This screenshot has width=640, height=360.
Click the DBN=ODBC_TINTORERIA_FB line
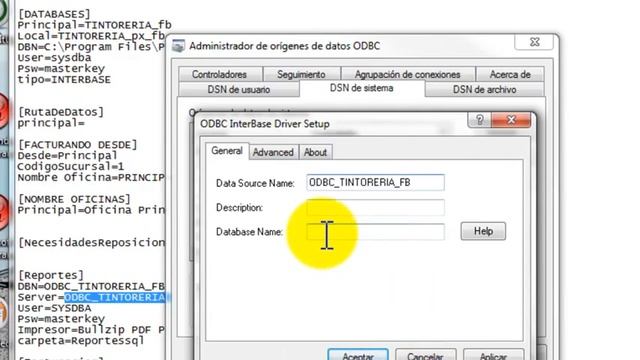coord(91,286)
